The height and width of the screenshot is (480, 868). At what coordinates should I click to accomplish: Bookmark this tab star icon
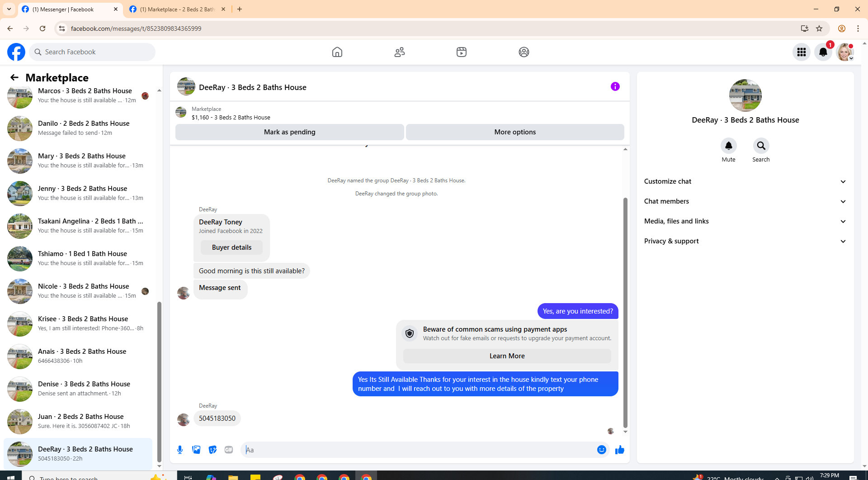point(819,29)
